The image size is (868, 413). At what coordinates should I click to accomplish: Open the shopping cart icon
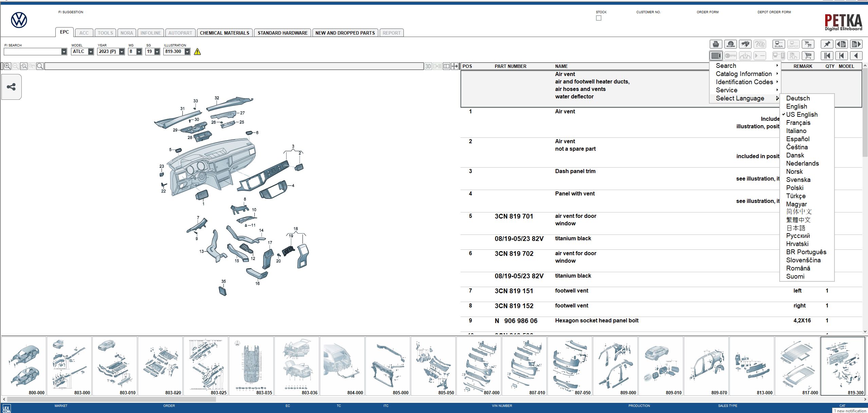[x=808, y=56]
